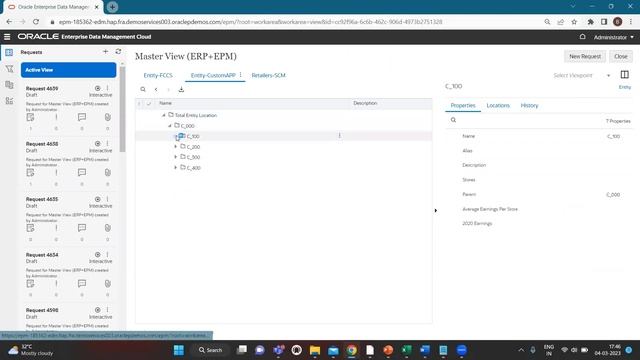
Task: Switch to Entity-FCCS tab
Action: [x=158, y=76]
